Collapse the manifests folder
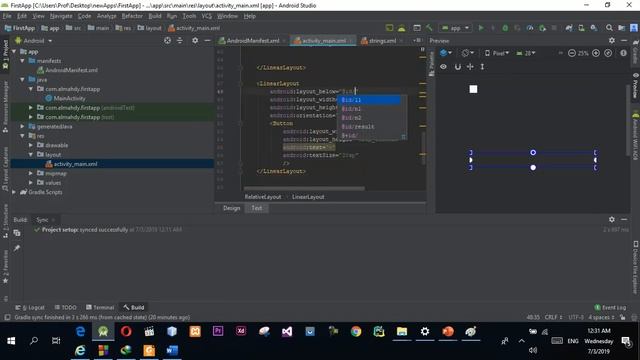640x360 pixels. [22, 60]
